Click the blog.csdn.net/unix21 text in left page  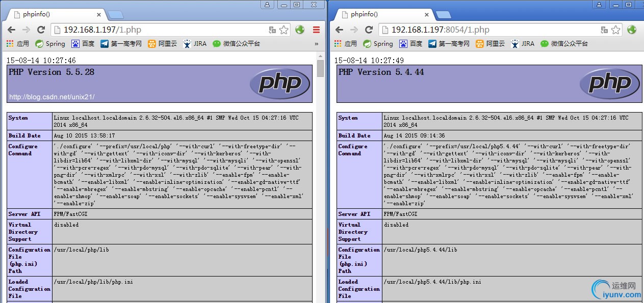coord(52,97)
